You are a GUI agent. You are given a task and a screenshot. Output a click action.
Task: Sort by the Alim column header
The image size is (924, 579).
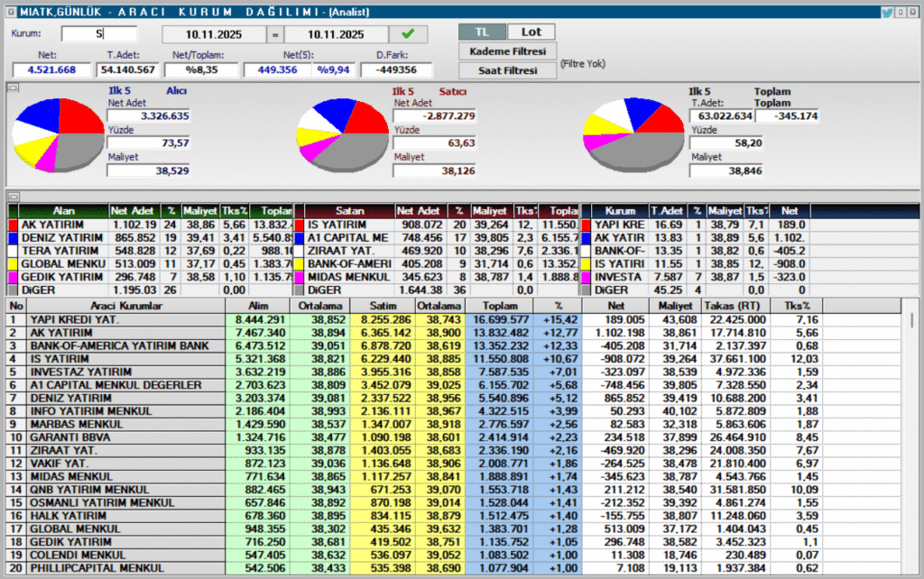[256, 306]
